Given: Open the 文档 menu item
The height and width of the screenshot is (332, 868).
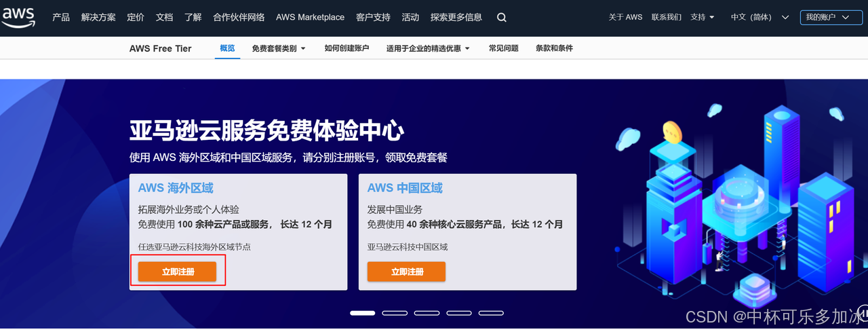Looking at the screenshot, I should tap(164, 18).
